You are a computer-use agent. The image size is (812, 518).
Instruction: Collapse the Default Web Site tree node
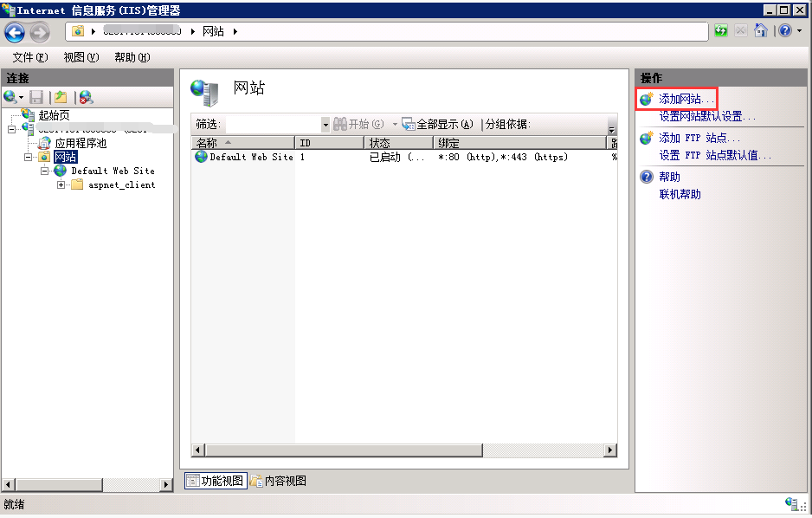(45, 171)
